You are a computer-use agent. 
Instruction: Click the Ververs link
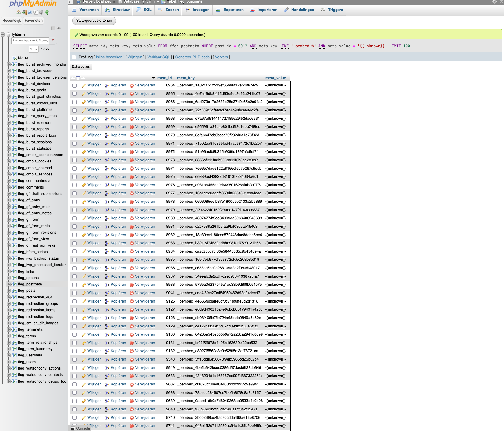tap(222, 57)
